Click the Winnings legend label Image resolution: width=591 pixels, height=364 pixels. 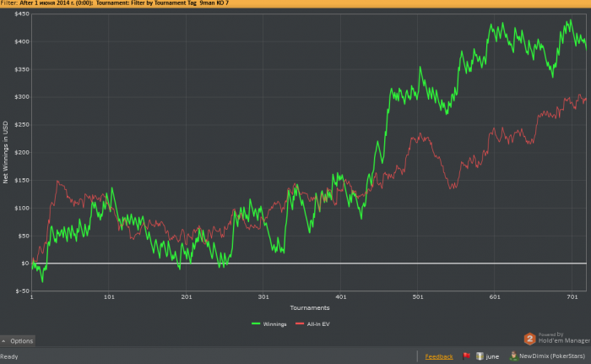point(274,324)
